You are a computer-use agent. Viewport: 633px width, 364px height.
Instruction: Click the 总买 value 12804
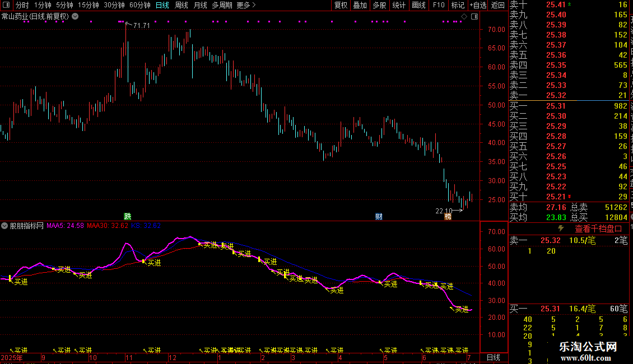point(616,217)
